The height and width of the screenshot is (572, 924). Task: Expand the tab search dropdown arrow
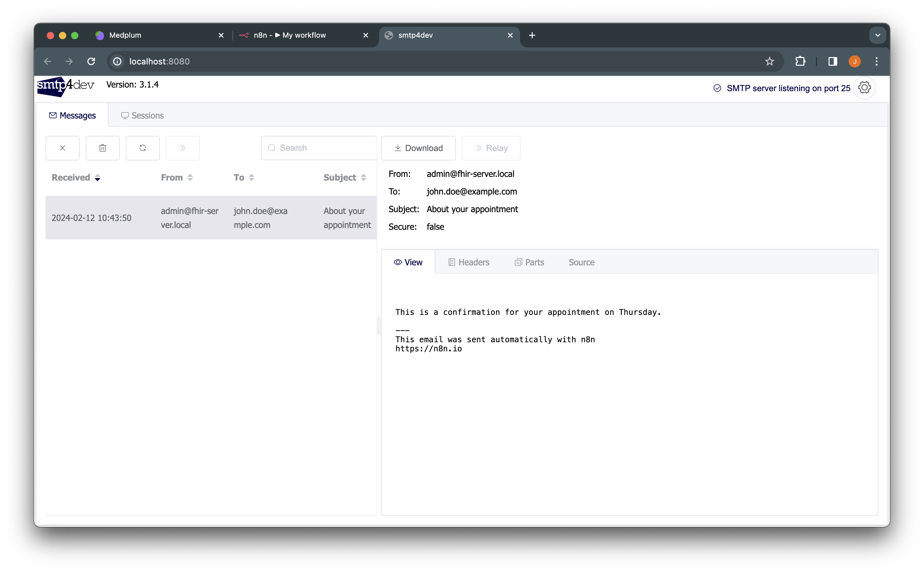(878, 35)
